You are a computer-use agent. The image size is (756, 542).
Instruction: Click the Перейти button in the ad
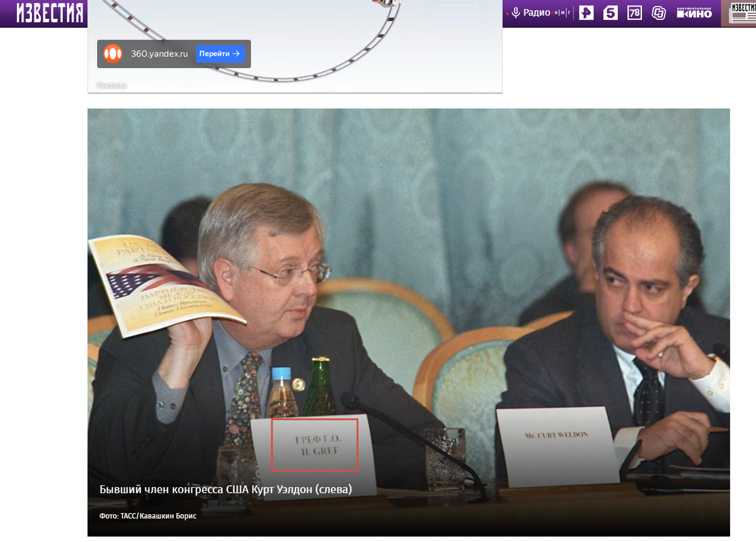point(220,54)
